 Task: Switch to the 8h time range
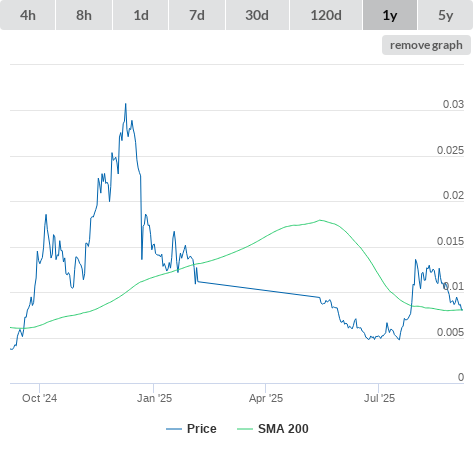pos(84,15)
